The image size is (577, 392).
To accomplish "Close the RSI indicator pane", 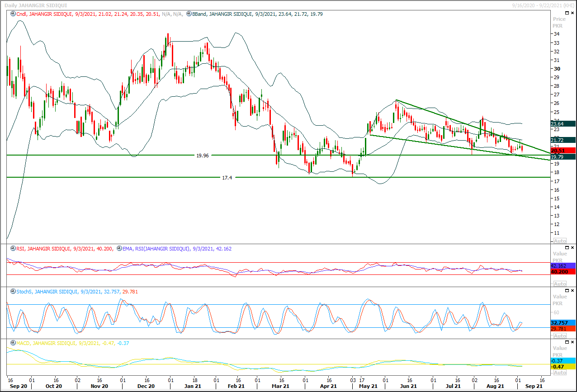I will (x=573, y=248).
